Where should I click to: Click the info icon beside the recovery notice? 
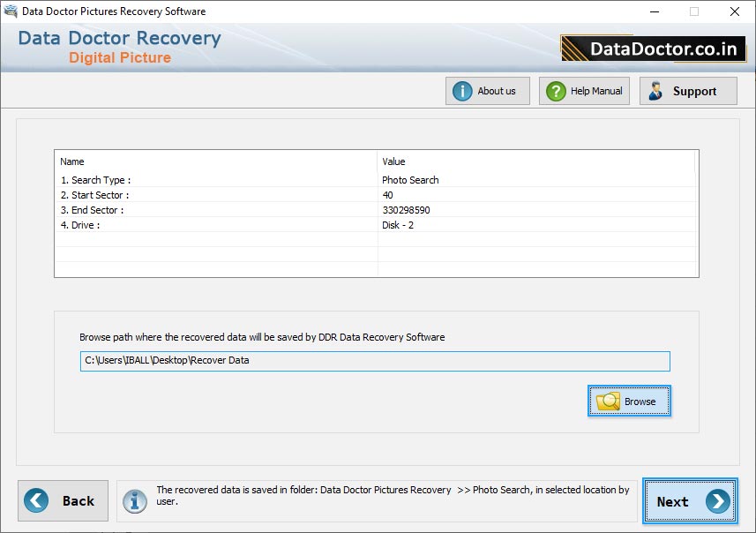click(134, 500)
